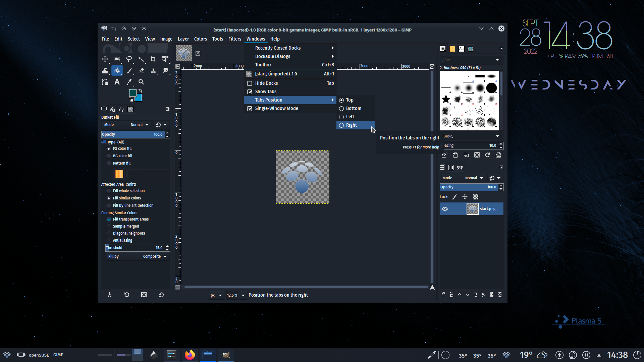Click the Refresh brushes icon
The height and width of the screenshot is (362, 644).
pos(488,155)
